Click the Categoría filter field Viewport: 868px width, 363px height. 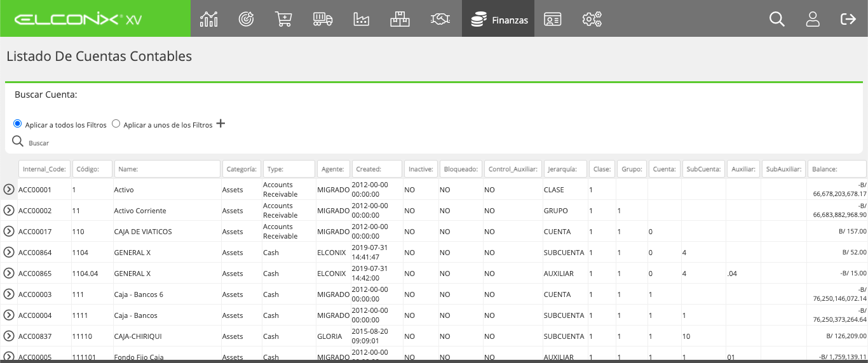241,169
